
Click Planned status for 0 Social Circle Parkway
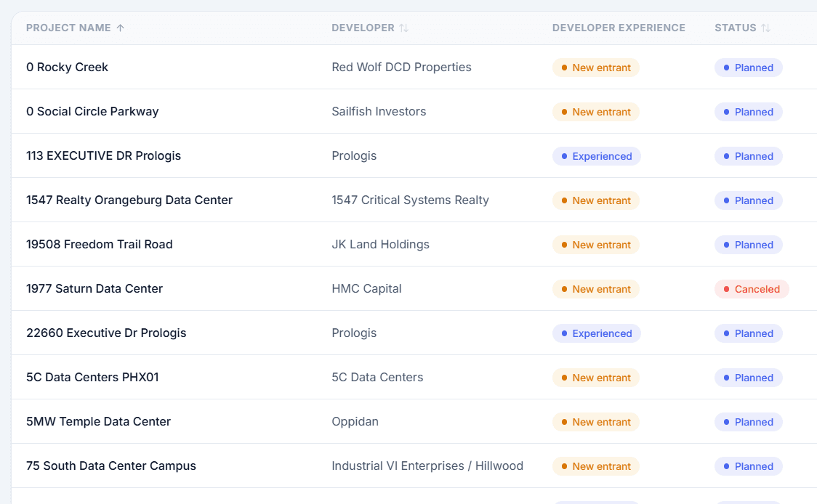(x=748, y=112)
